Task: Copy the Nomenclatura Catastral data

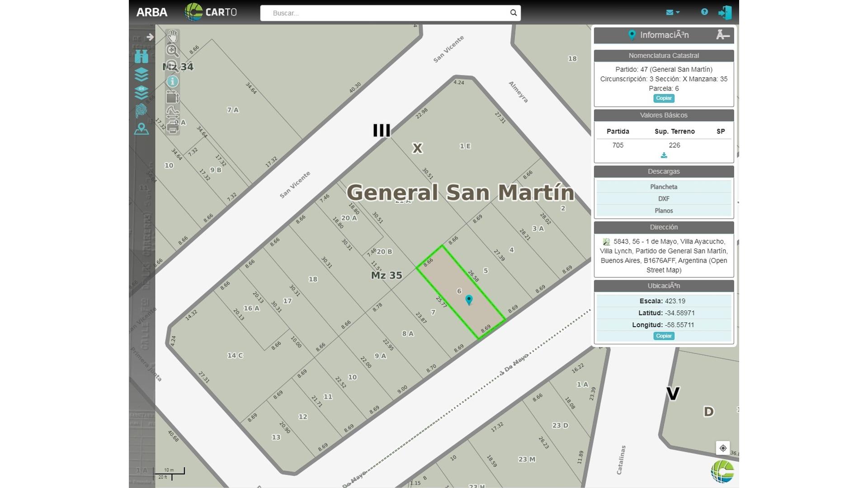Action: [x=664, y=99]
